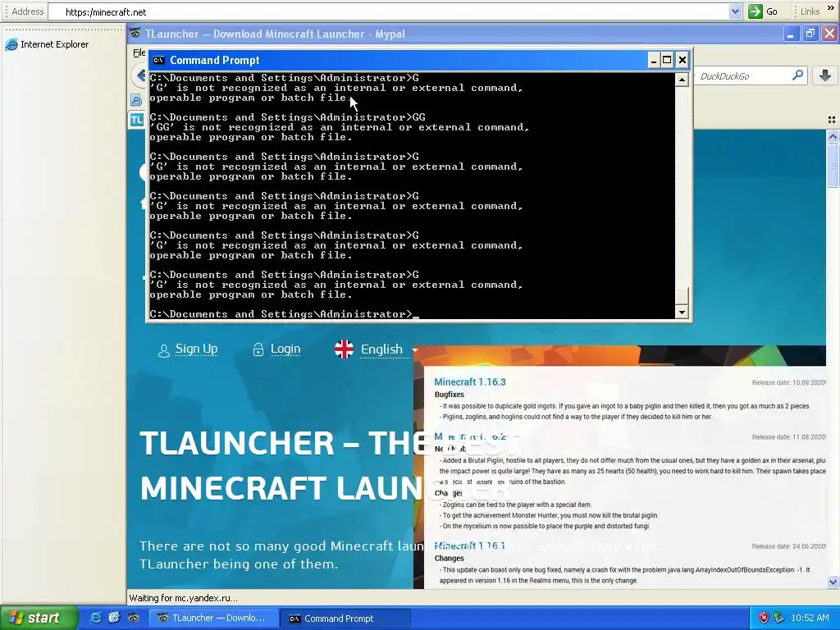Click the TLAUNCHER – THE headline text

pos(281,443)
